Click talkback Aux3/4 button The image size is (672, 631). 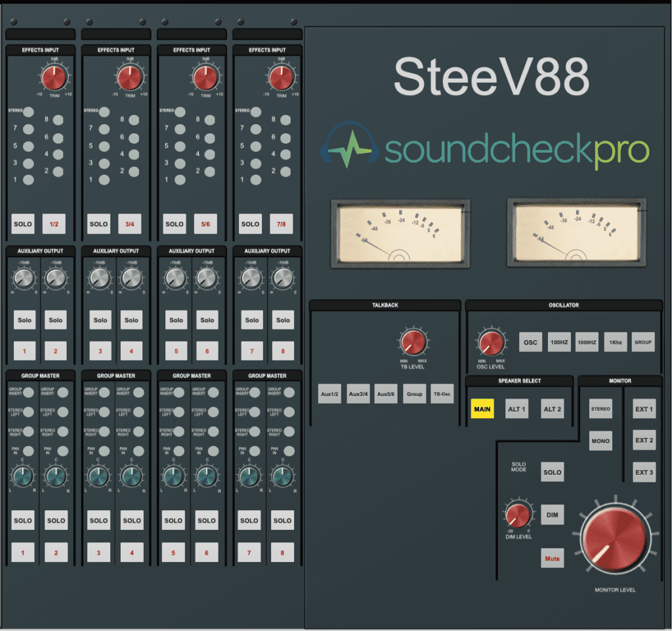(x=358, y=393)
